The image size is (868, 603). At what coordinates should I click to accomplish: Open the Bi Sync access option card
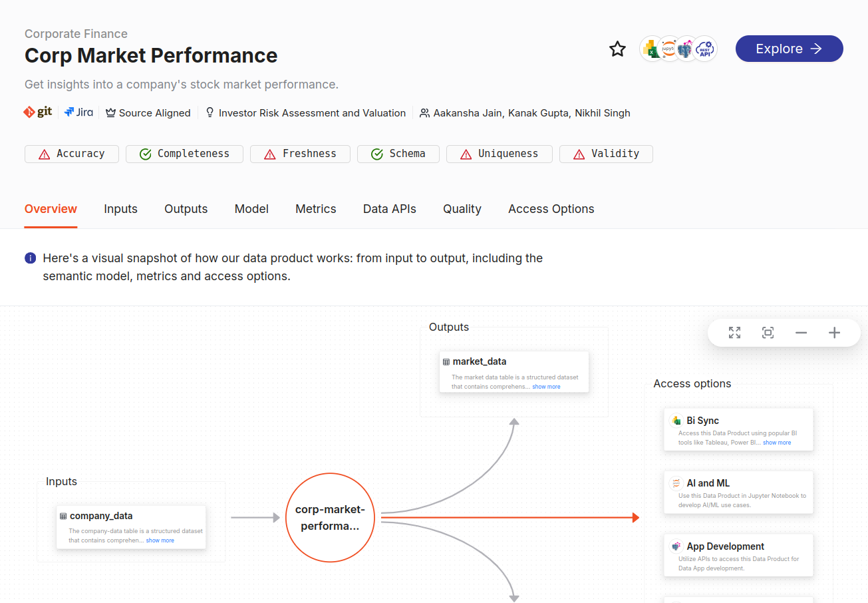[x=738, y=429]
